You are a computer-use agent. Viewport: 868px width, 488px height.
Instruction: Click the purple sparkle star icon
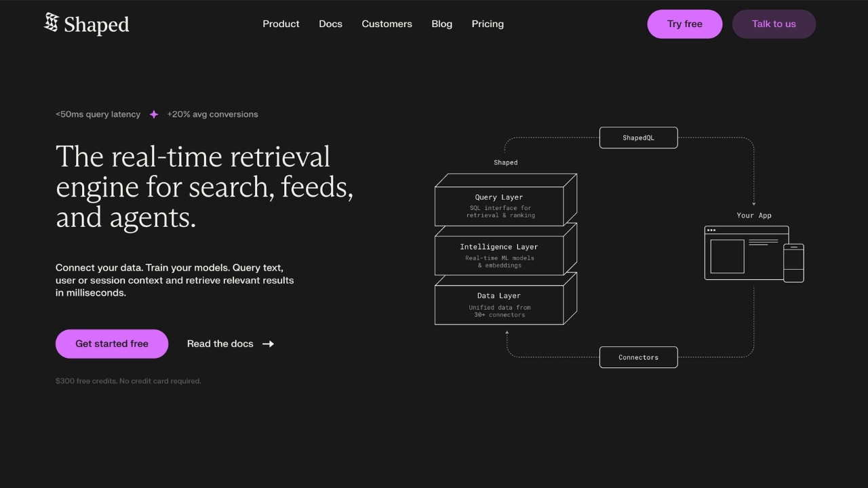(x=154, y=115)
